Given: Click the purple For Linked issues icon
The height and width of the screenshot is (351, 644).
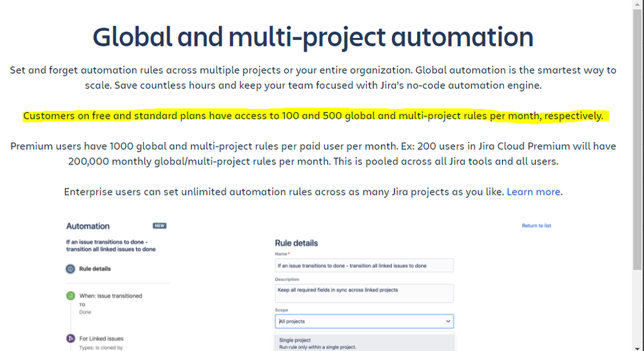Looking at the screenshot, I should [x=71, y=338].
